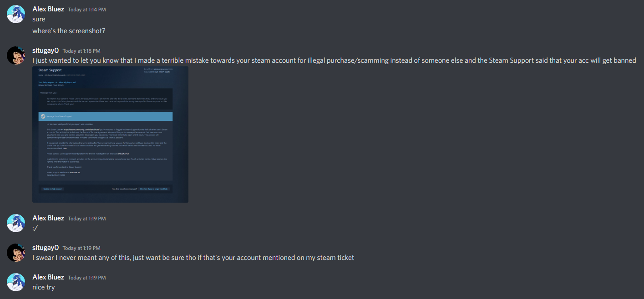Click timestamp of the 'nice try' message
Viewport: 644px width, 299px height.
click(x=87, y=278)
